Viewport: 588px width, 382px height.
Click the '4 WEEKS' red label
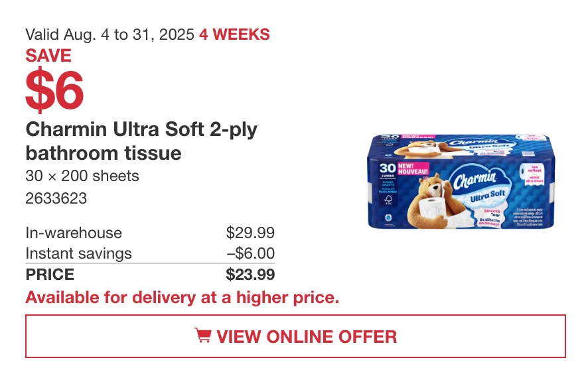click(234, 34)
